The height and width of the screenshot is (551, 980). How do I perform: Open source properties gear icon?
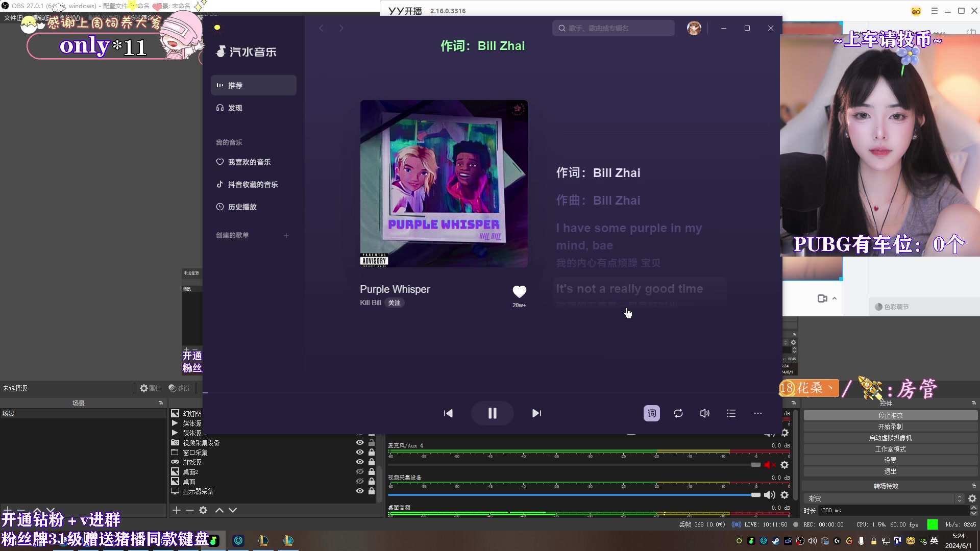pyautogui.click(x=203, y=510)
